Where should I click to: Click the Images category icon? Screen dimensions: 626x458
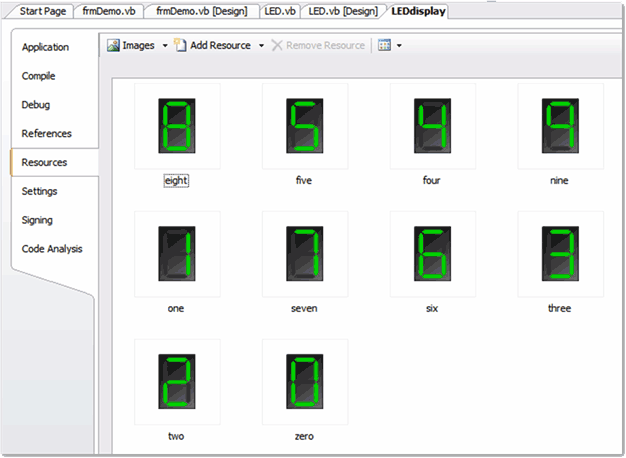(x=113, y=46)
